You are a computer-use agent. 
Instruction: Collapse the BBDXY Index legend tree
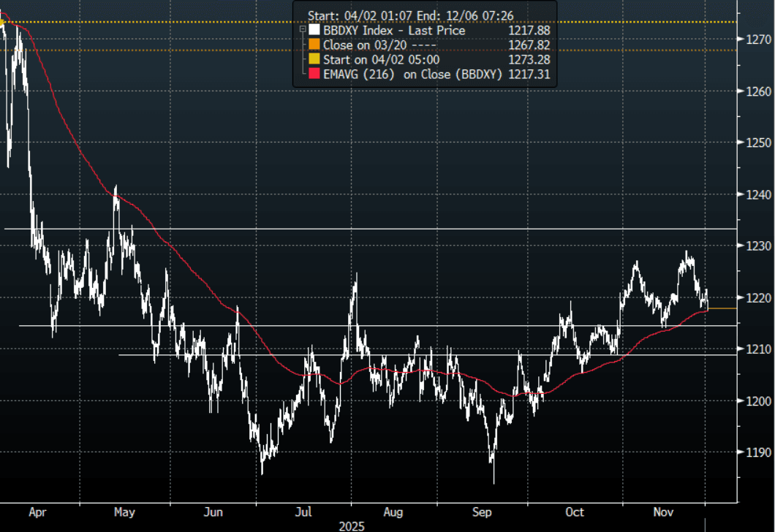click(x=302, y=31)
